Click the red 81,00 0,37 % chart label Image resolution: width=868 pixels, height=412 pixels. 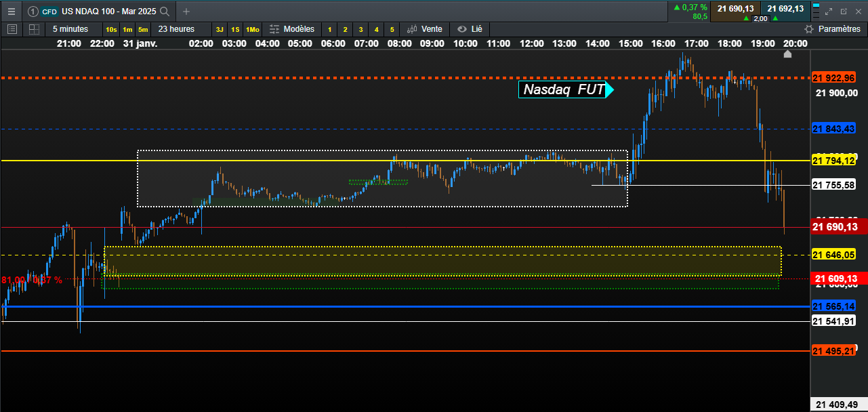[31, 280]
